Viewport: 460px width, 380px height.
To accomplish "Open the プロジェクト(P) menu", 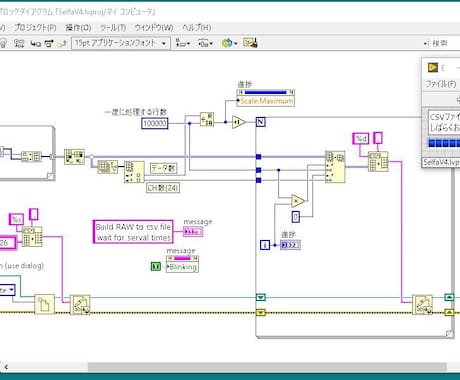I will [35, 28].
